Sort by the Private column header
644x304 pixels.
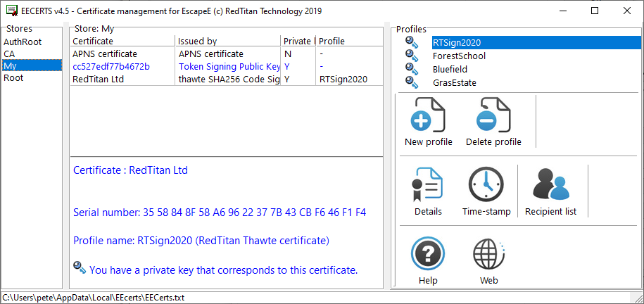tap(298, 41)
